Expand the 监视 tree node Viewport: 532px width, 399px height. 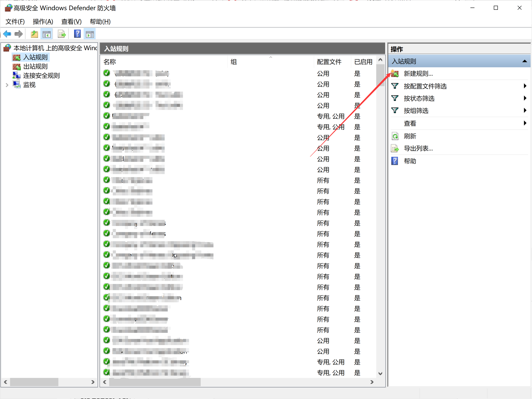click(x=7, y=84)
